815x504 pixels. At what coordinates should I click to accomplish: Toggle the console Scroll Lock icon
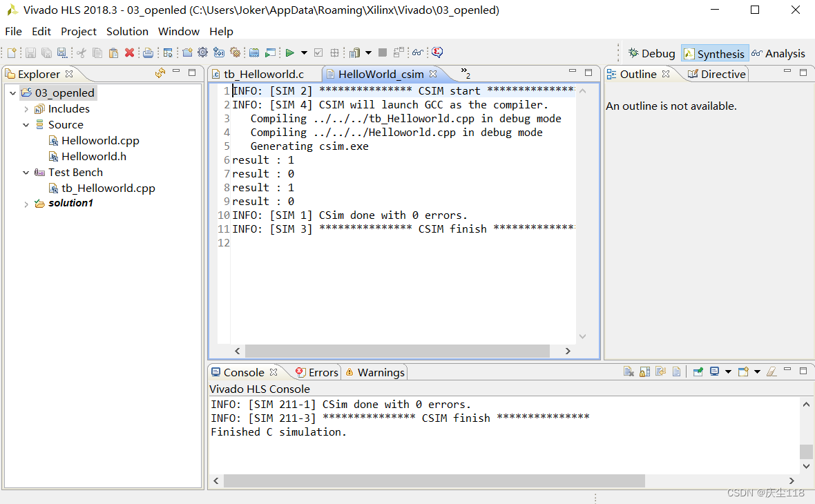pos(644,371)
